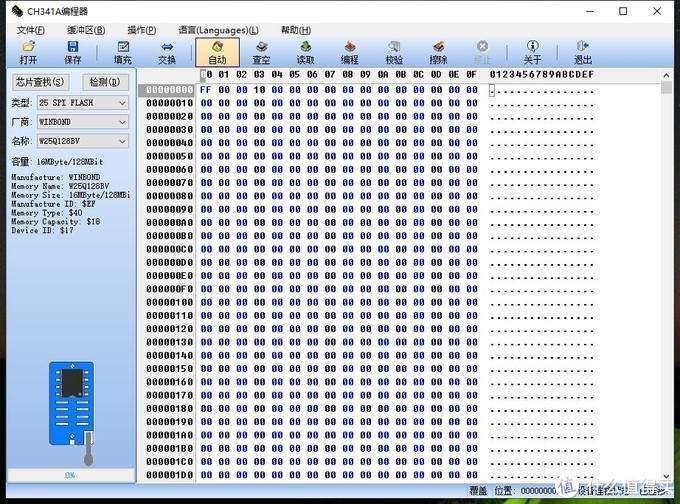Click the address label 00000100

click(169, 302)
